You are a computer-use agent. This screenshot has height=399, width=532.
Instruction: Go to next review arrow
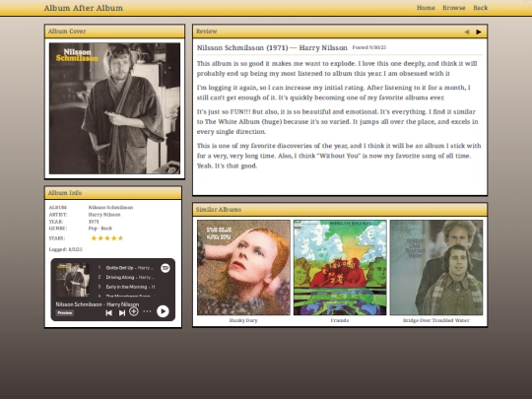pyautogui.click(x=479, y=32)
